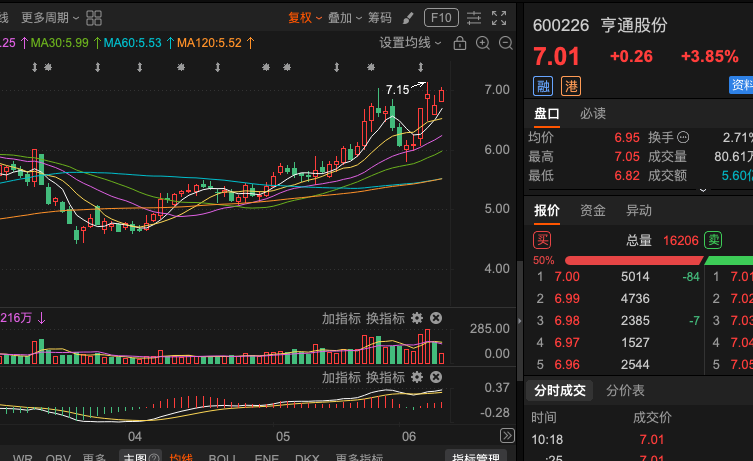The image size is (753, 461).
Task: Open the 设置均线 dropdown
Action: pyautogui.click(x=410, y=43)
